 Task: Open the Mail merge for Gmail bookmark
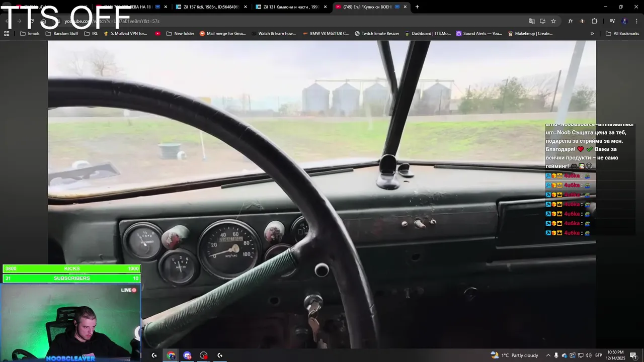point(223,34)
